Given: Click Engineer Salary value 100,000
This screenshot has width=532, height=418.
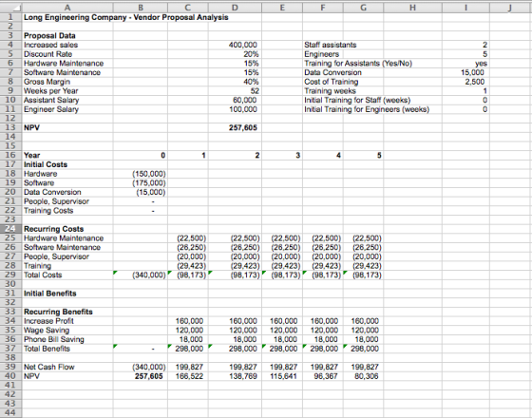Looking at the screenshot, I should pos(243,109).
